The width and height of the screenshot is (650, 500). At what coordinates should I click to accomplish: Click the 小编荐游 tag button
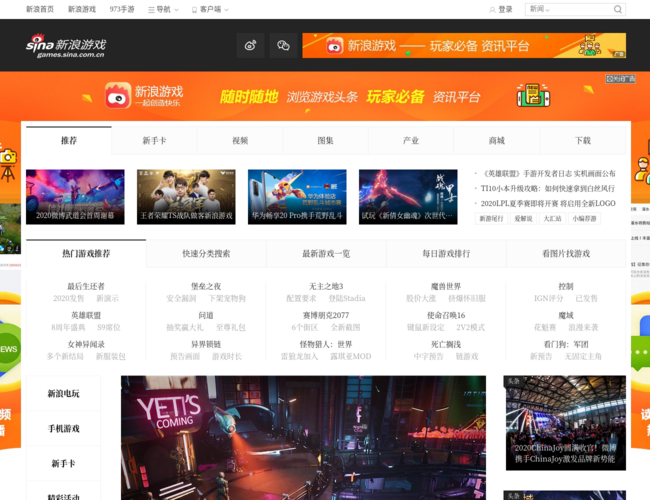[x=585, y=218]
